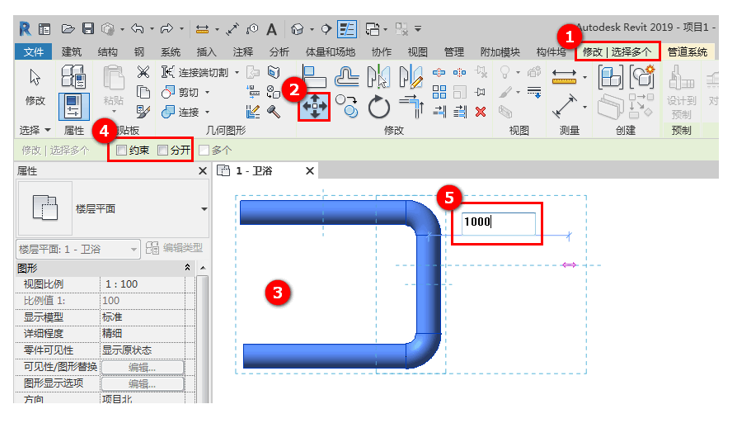Open the 楼层平面 type selector dropdown

coord(204,209)
